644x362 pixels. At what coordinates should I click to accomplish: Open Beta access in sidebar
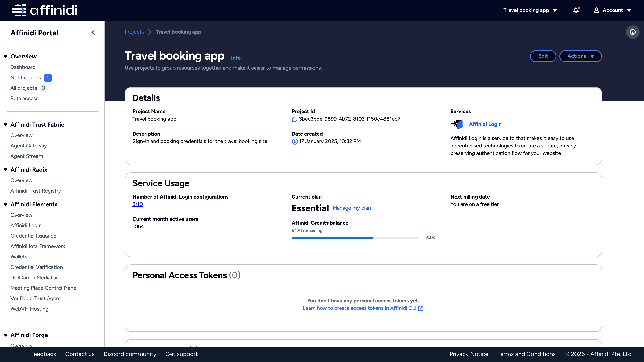(x=24, y=99)
